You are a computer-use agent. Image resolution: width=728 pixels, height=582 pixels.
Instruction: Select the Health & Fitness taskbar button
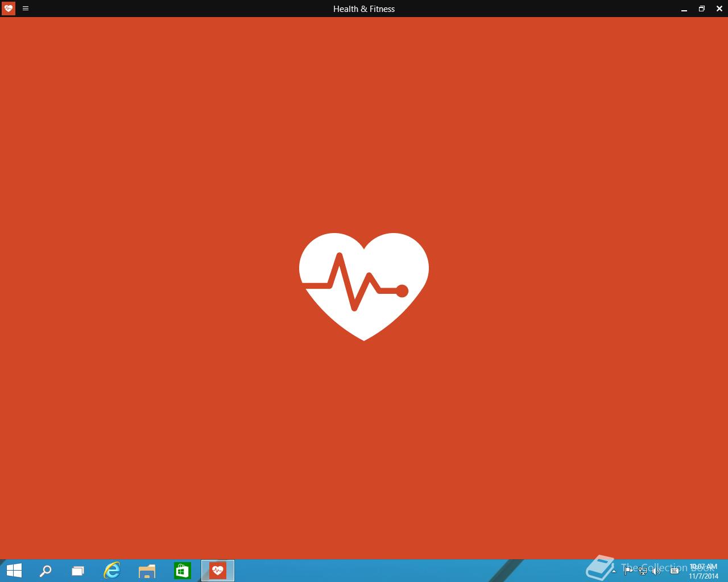point(218,571)
